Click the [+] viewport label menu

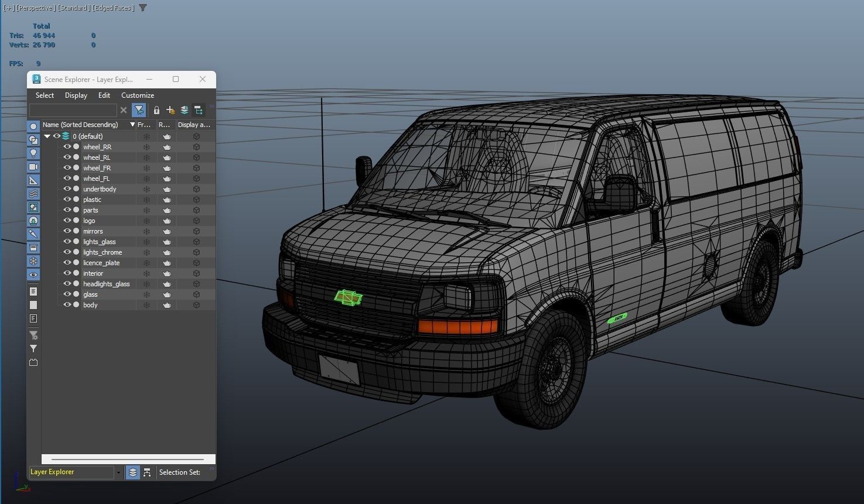(9, 8)
